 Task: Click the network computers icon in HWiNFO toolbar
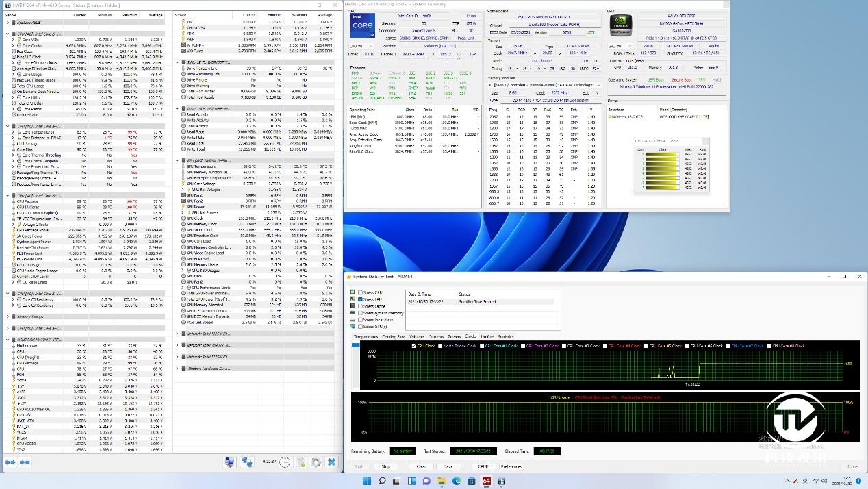[247, 462]
